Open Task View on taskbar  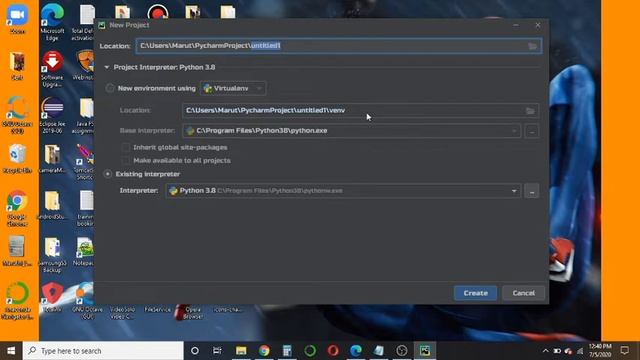coord(217,351)
